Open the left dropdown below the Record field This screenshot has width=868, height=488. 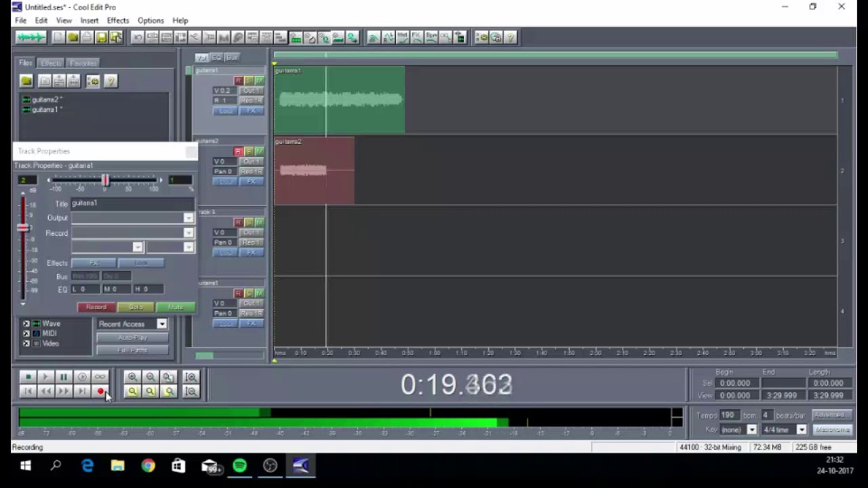click(x=138, y=247)
